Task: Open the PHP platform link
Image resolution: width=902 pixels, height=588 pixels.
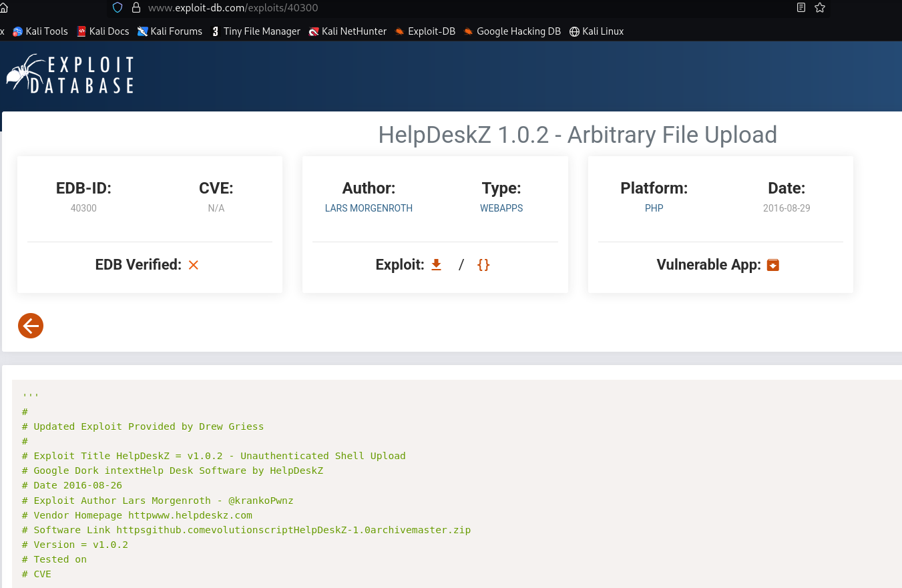Action: coord(654,208)
